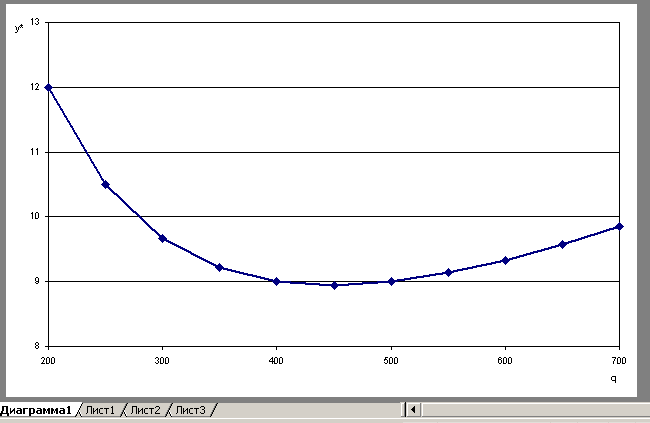Select the data point at q=200
This screenshot has width=650, height=423.
point(48,88)
